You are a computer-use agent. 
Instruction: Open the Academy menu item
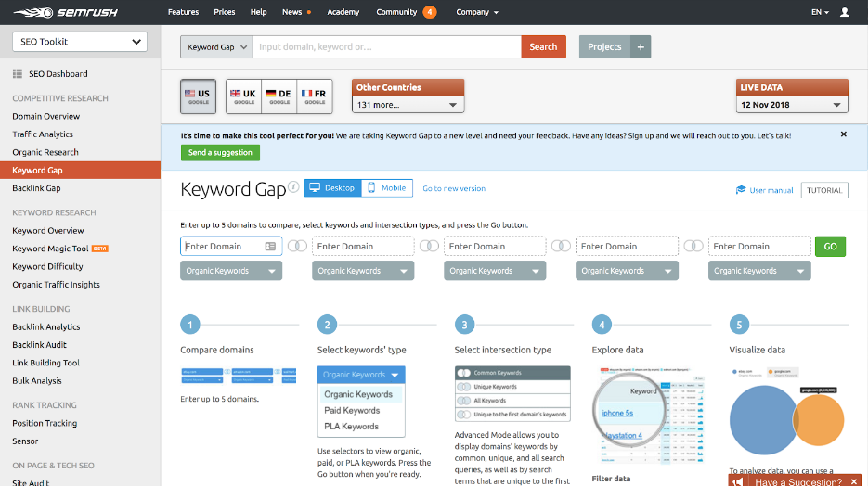pyautogui.click(x=343, y=12)
